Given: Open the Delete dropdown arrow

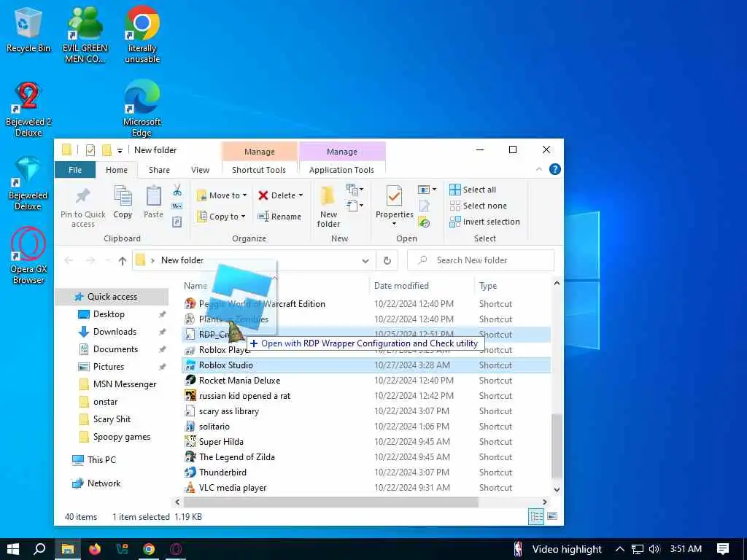Looking at the screenshot, I should (301, 195).
